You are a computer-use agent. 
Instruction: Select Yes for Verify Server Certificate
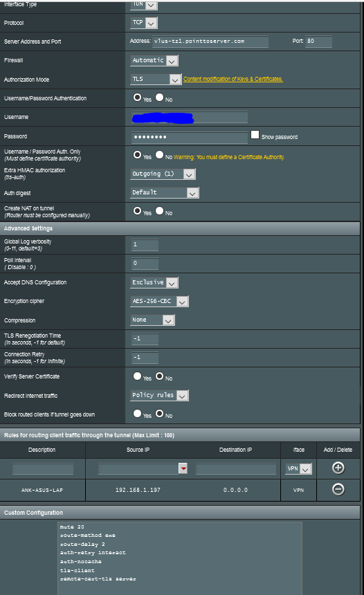coord(137,376)
